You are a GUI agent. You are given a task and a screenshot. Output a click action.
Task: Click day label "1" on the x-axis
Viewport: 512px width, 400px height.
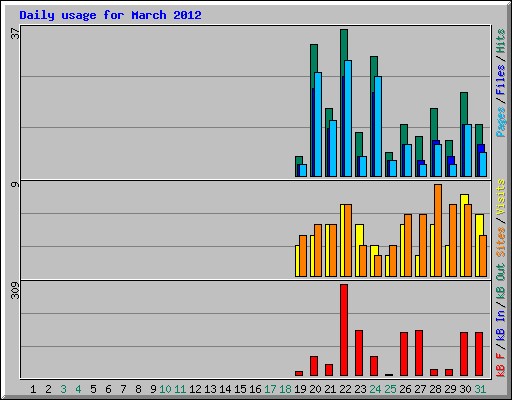(x=33, y=389)
